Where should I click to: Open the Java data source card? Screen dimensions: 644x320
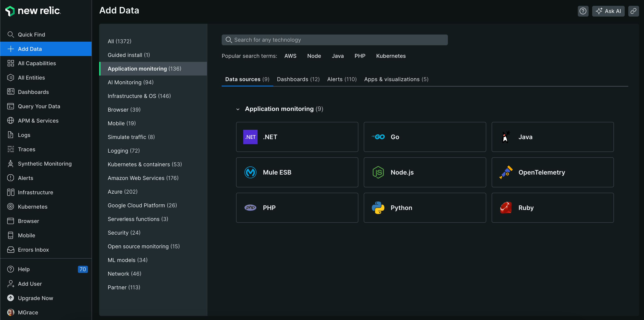point(552,137)
